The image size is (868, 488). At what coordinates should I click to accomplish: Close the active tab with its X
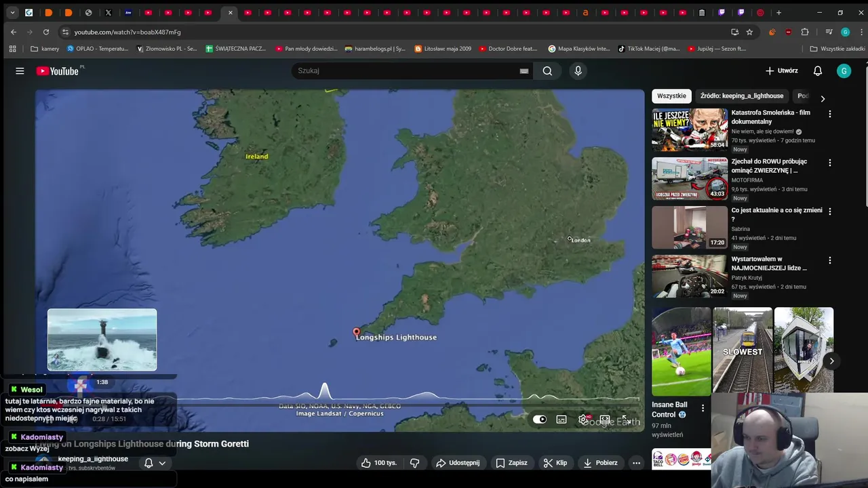(x=231, y=12)
